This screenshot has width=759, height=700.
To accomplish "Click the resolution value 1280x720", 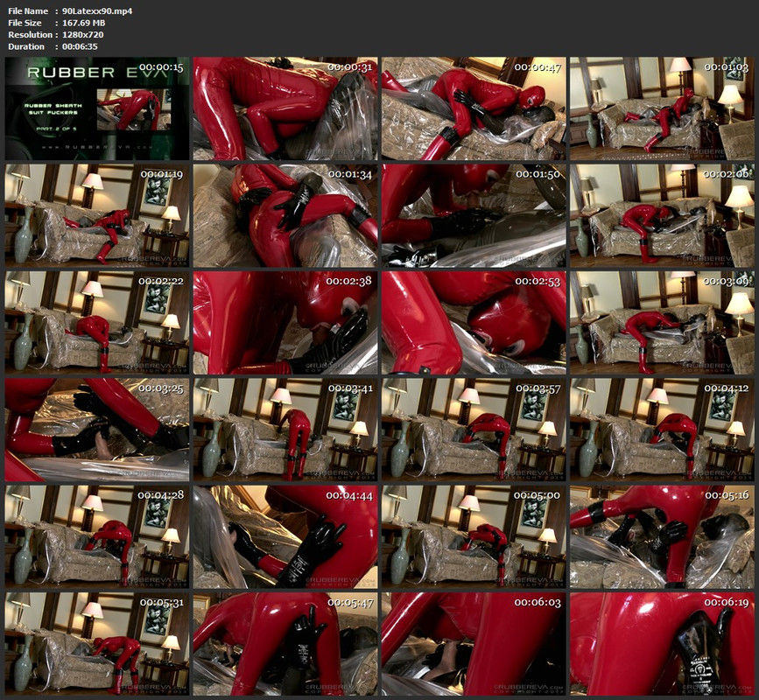I will pyautogui.click(x=83, y=35).
